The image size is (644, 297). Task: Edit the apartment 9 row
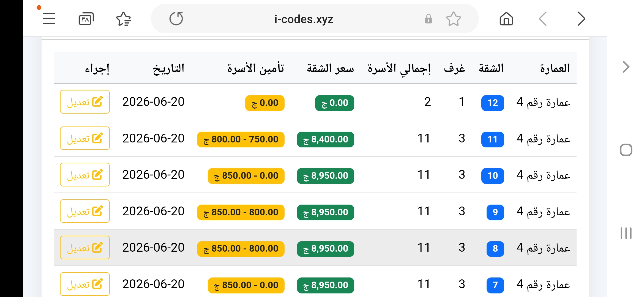coord(85,211)
